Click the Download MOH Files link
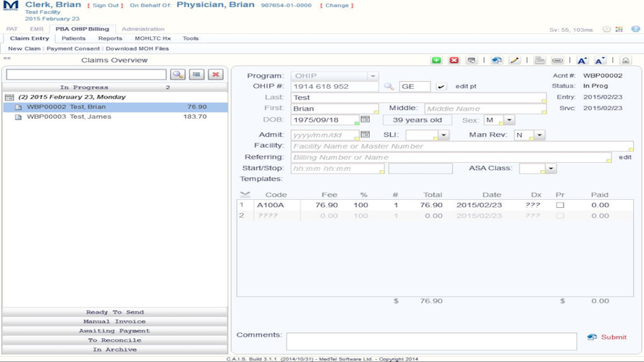The height and width of the screenshot is (362, 644). 137,49
